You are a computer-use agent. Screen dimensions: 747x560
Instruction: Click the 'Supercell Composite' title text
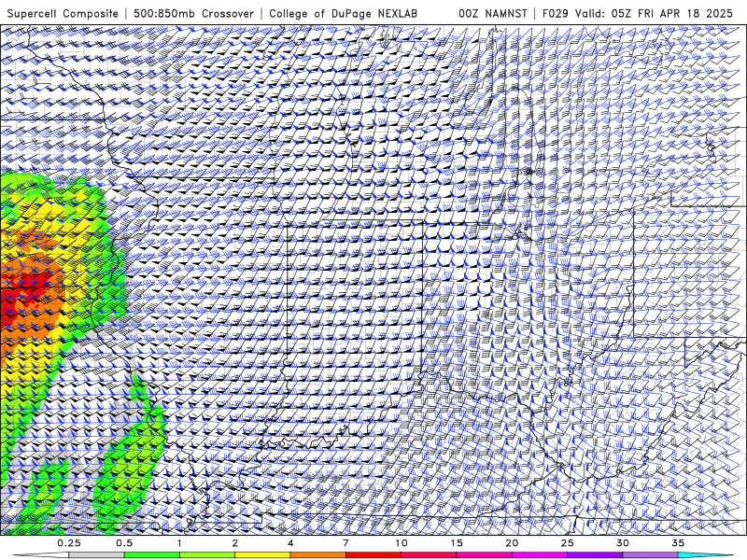(63, 14)
